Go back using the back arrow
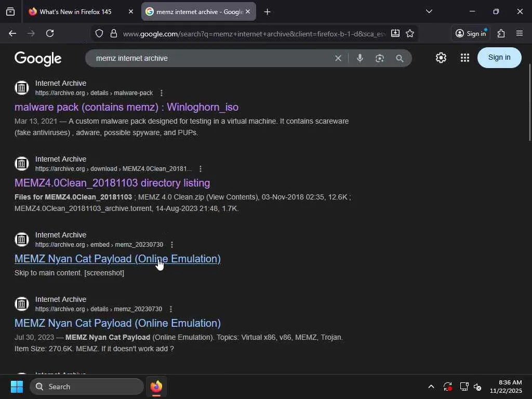The height and width of the screenshot is (399, 532). tap(12, 33)
